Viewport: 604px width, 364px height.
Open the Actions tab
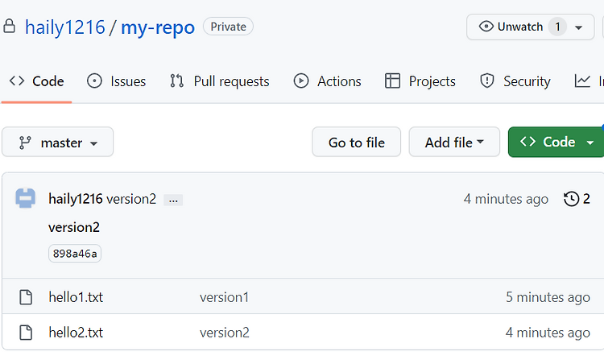327,81
